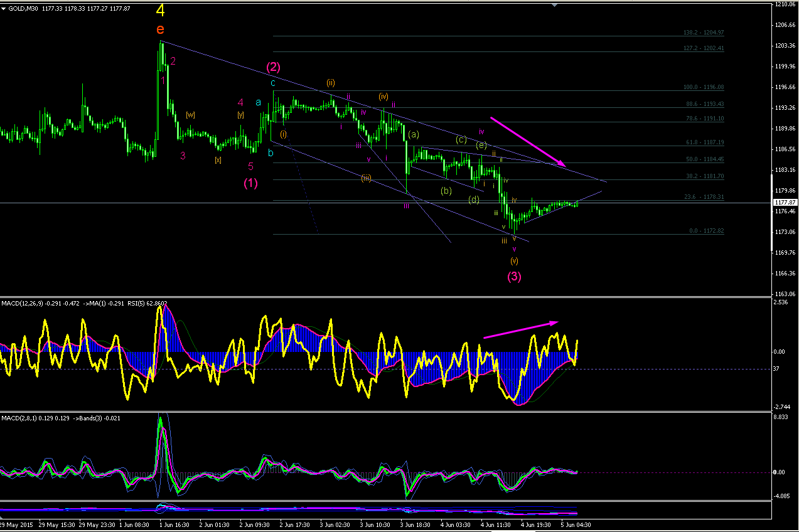
Task: Click the orange (i) wave label
Action: pos(283,134)
